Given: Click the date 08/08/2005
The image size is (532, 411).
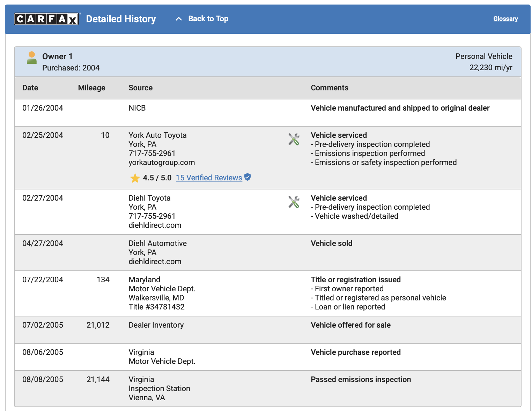Looking at the screenshot, I should [x=43, y=380].
